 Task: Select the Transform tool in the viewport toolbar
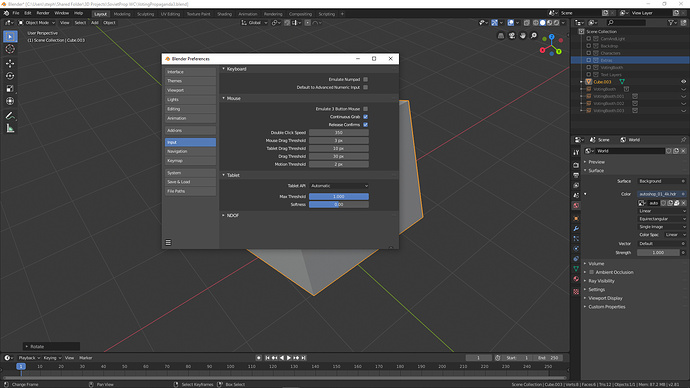[x=10, y=101]
